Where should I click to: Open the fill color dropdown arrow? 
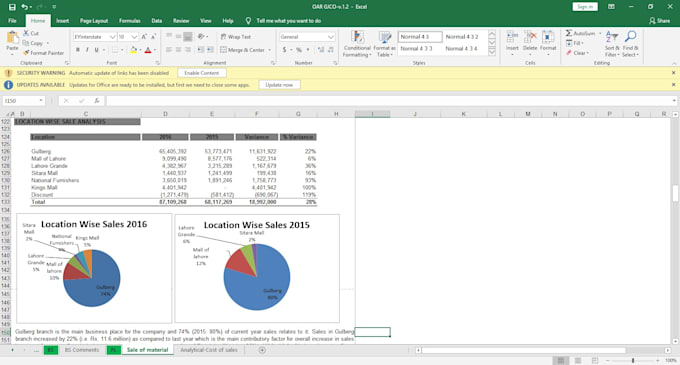coord(141,50)
